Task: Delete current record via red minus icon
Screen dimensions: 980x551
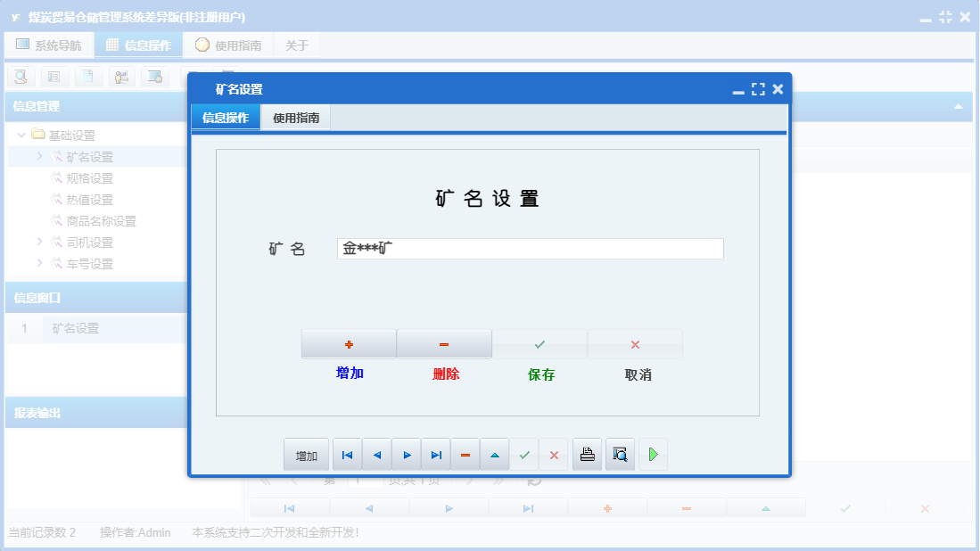Action: 465,454
